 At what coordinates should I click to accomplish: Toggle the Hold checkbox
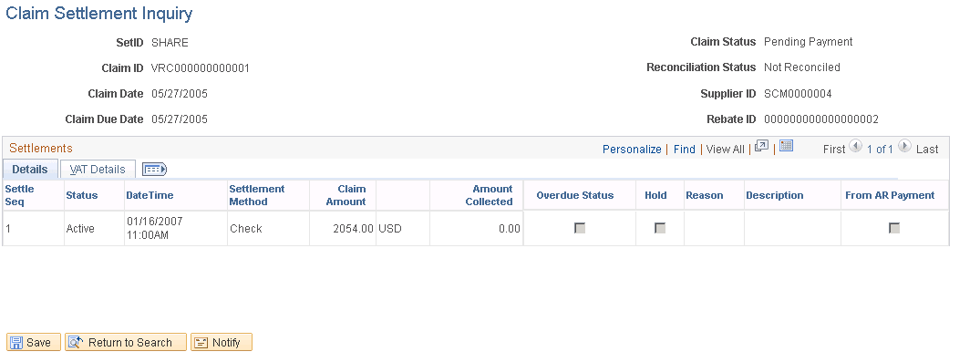660,228
